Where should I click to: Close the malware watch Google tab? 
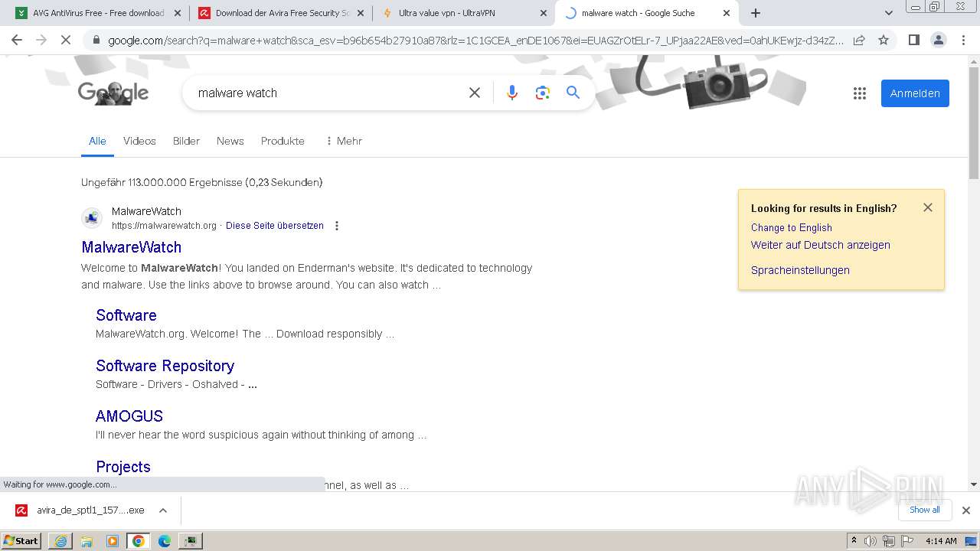coord(726,13)
